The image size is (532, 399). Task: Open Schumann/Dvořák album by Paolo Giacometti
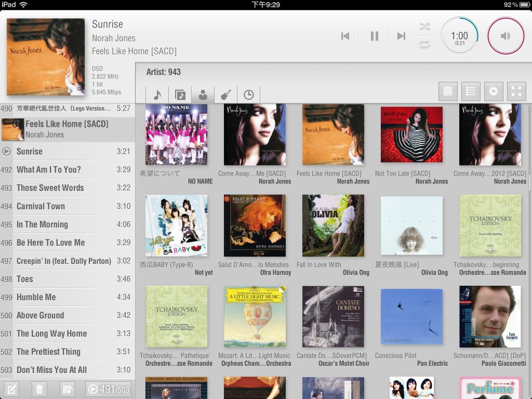coord(490,316)
